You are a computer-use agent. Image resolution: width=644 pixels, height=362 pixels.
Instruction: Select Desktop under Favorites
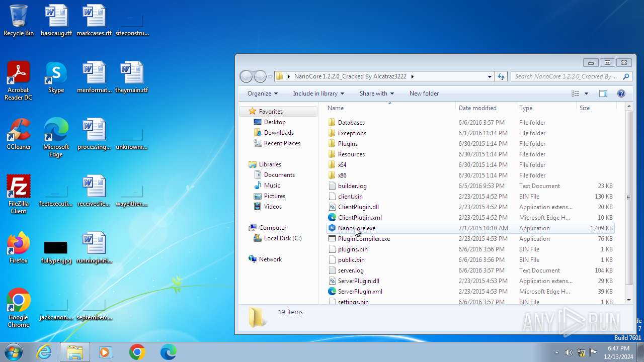point(275,122)
